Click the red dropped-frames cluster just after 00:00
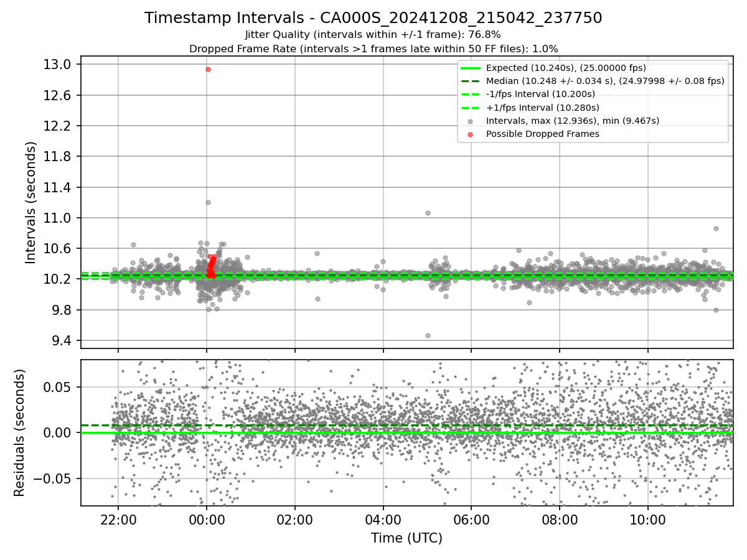 (211, 268)
